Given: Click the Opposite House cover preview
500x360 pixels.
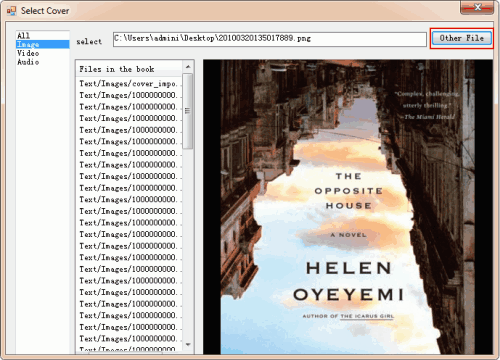Looking at the screenshot, I should click(x=348, y=207).
